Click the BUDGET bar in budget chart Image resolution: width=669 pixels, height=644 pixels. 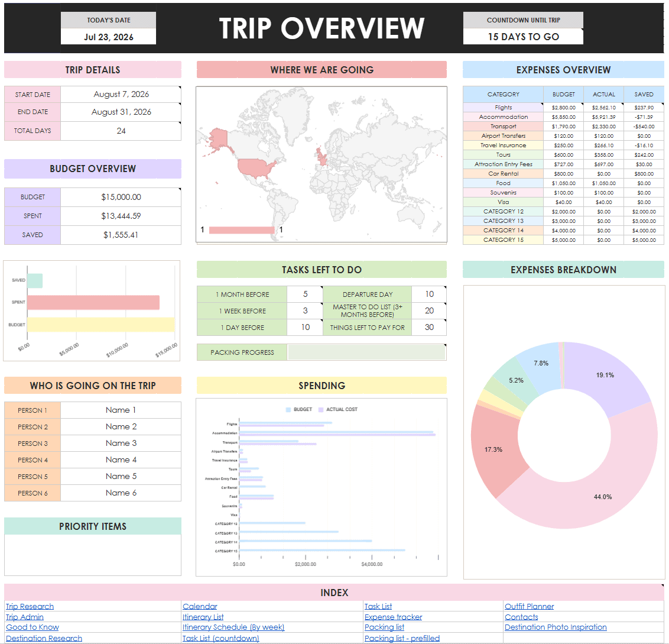click(100, 325)
